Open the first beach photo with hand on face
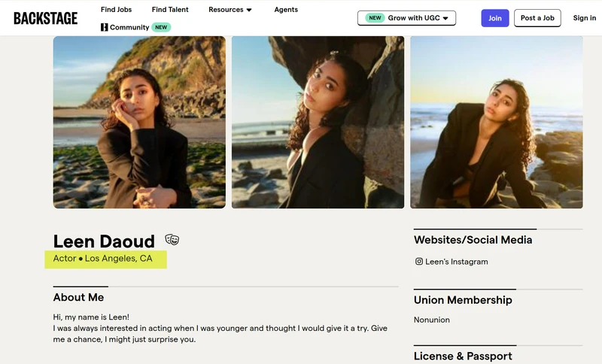602x364 pixels. pyautogui.click(x=139, y=123)
